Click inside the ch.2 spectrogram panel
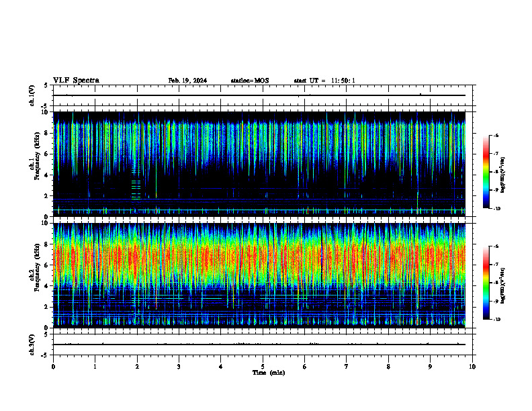This screenshot has width=532, height=411. [x=259, y=275]
